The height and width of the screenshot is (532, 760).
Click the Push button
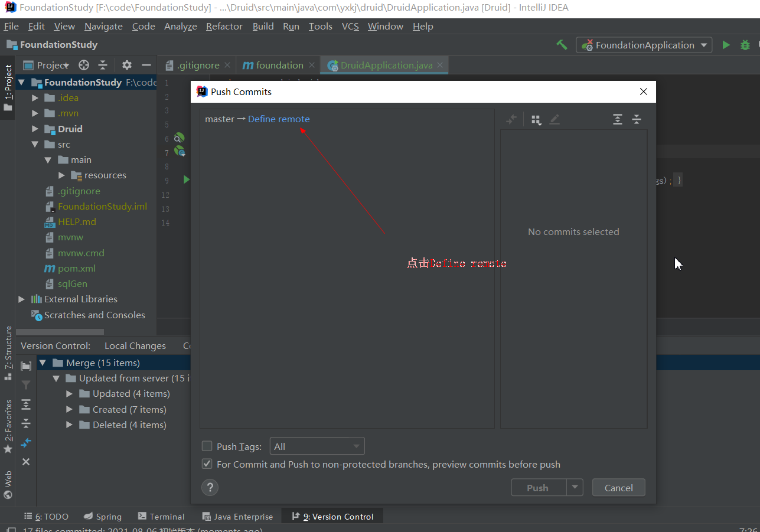tap(538, 488)
